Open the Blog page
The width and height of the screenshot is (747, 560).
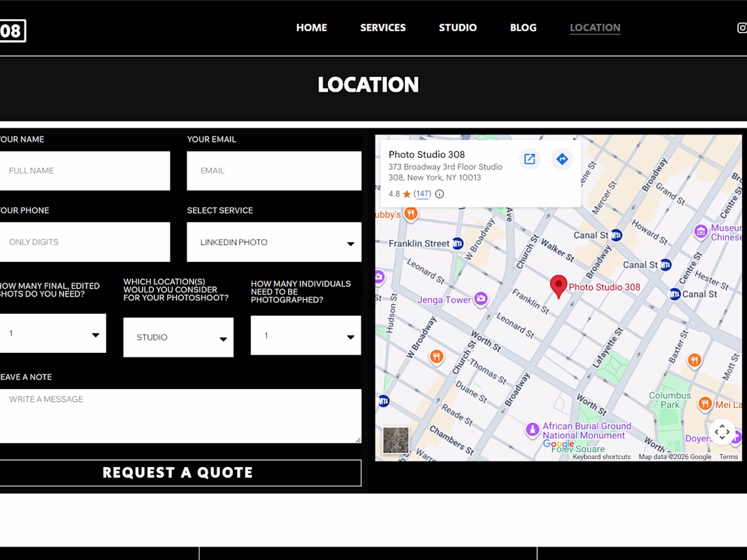point(523,28)
